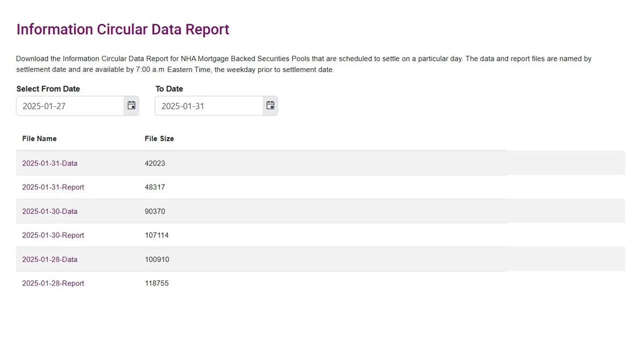
Task: Download the 2025-01-31-Report file
Action: point(53,187)
